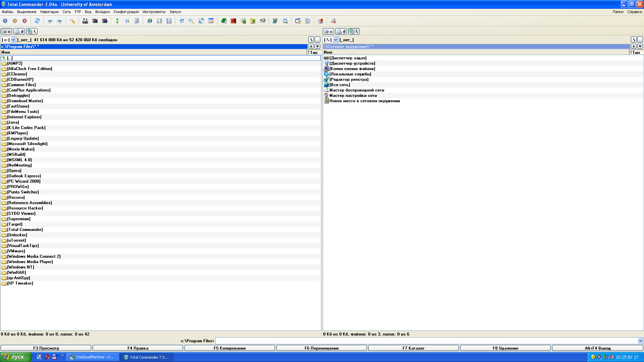
Task: Click the blue star favorites icon
Action: coord(182,21)
